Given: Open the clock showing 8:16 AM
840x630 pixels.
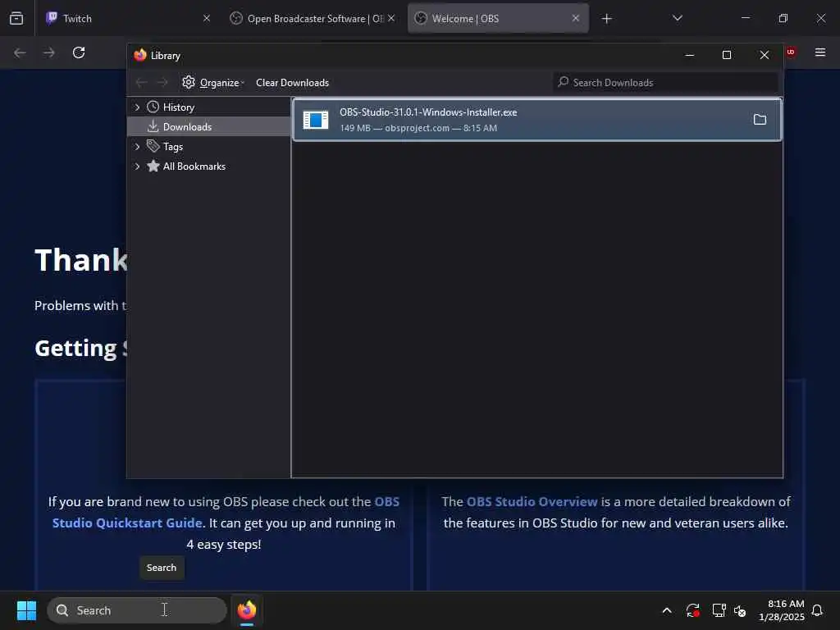Looking at the screenshot, I should coord(781,610).
